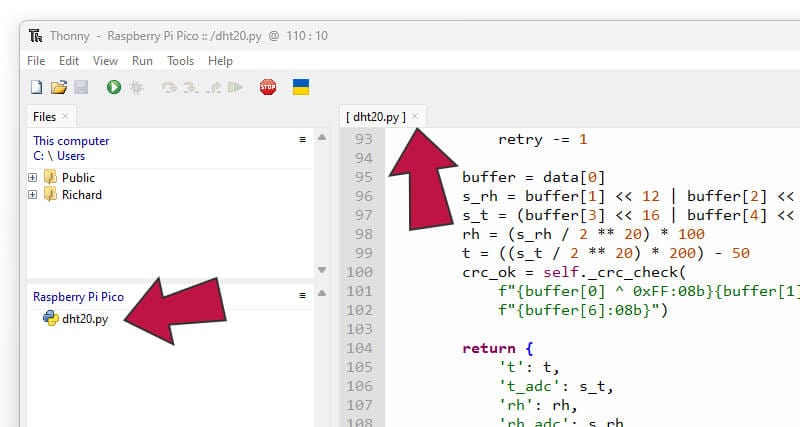Open the View menu

tap(105, 61)
